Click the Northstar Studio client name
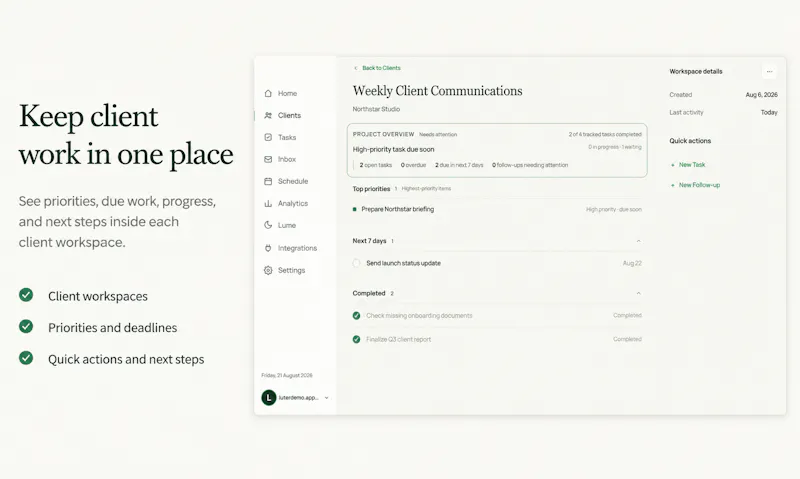The width and height of the screenshot is (800, 479). click(x=376, y=109)
